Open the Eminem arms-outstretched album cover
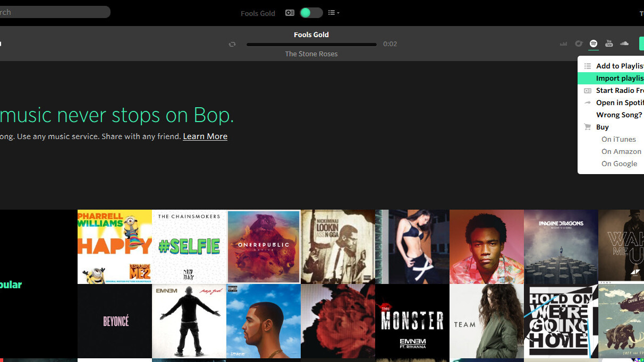 (189, 321)
